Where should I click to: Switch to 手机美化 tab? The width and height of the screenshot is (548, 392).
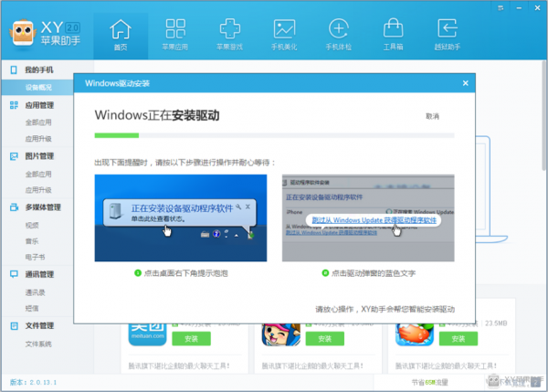coord(284,36)
